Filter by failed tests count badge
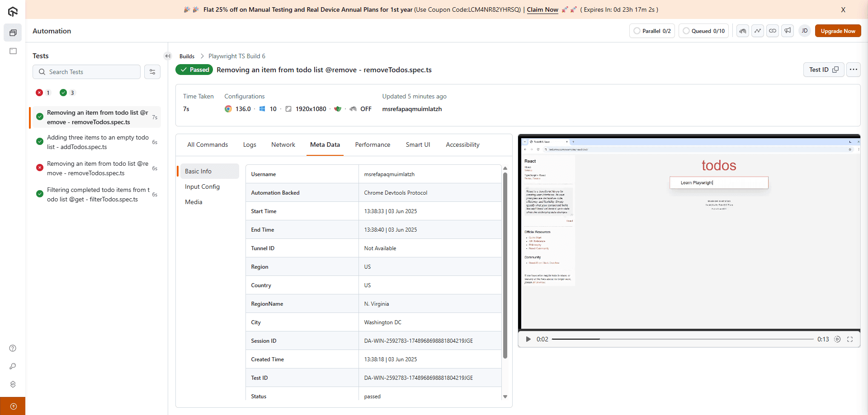The height and width of the screenshot is (415, 868). 43,93
